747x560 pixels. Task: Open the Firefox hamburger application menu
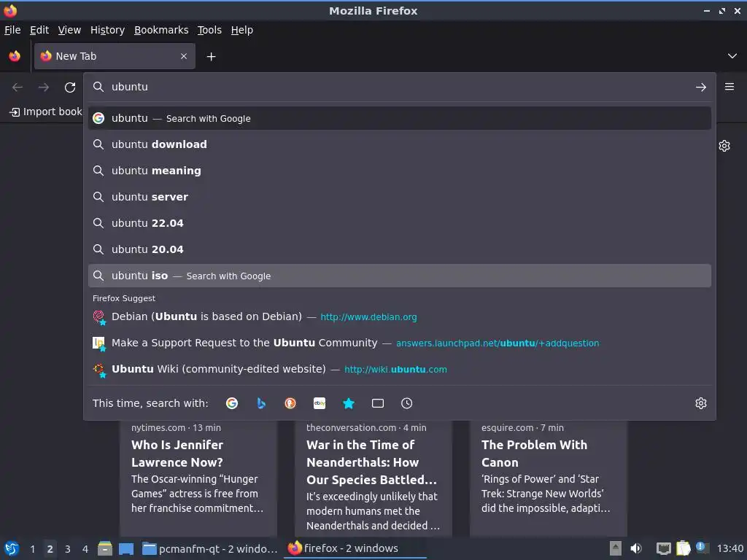(x=729, y=87)
